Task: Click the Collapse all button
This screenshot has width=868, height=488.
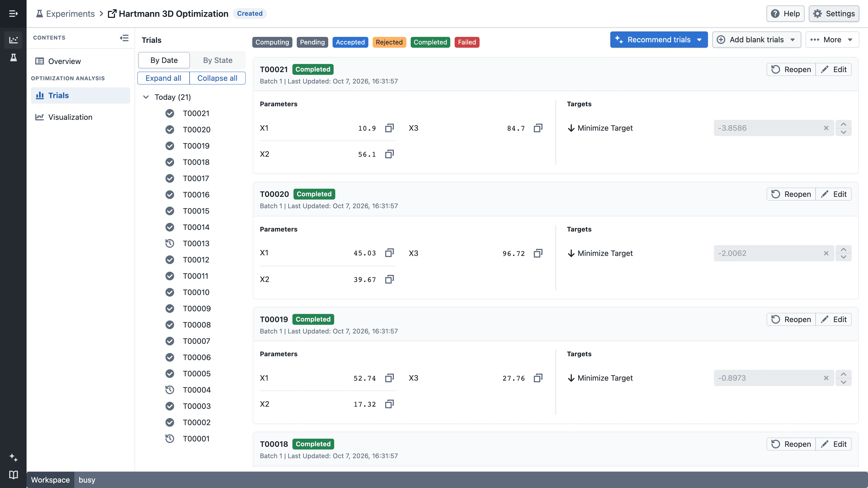Action: click(x=217, y=78)
